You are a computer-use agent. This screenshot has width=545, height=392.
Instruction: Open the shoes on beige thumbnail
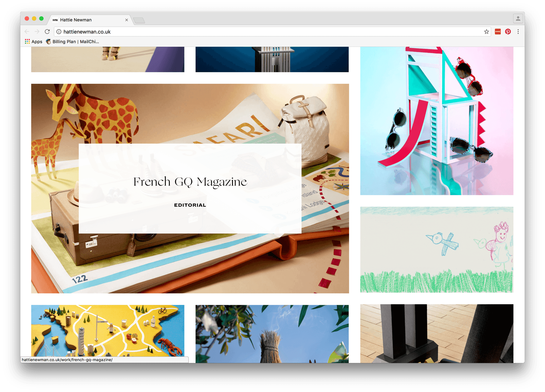pos(108,59)
